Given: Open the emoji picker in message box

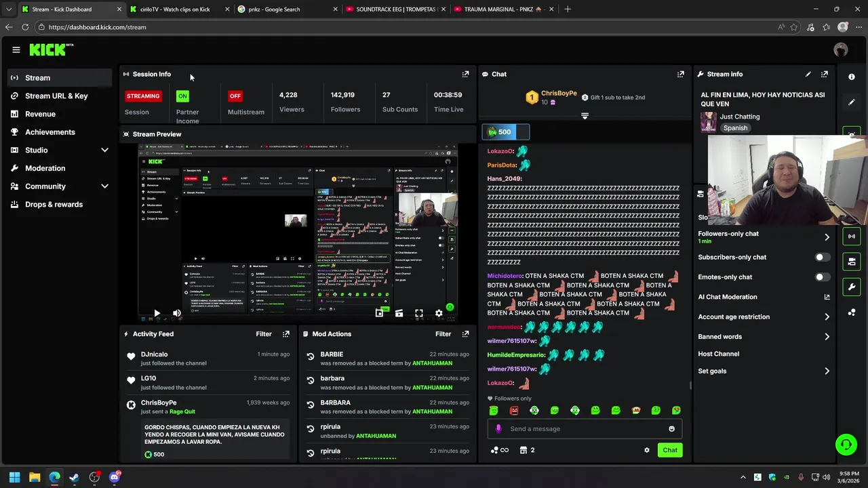Looking at the screenshot, I should click(x=671, y=428).
